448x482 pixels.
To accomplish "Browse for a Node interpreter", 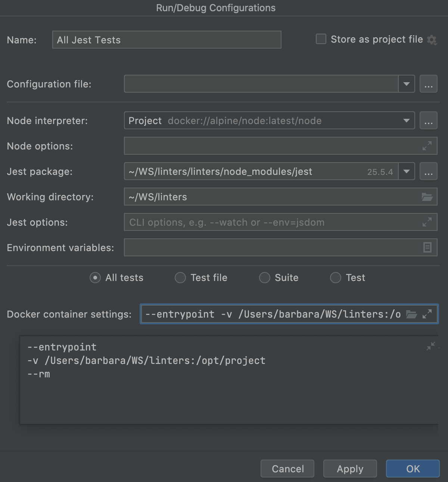I will [428, 120].
